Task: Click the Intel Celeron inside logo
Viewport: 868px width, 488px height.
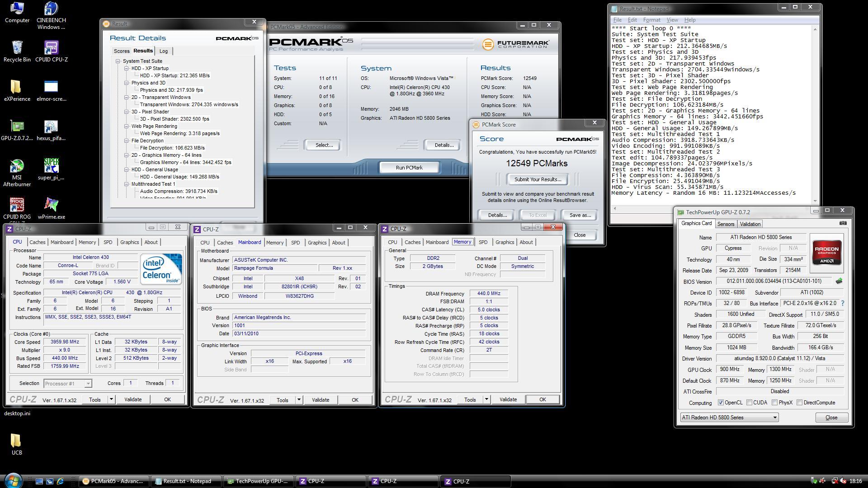Action: (x=161, y=269)
